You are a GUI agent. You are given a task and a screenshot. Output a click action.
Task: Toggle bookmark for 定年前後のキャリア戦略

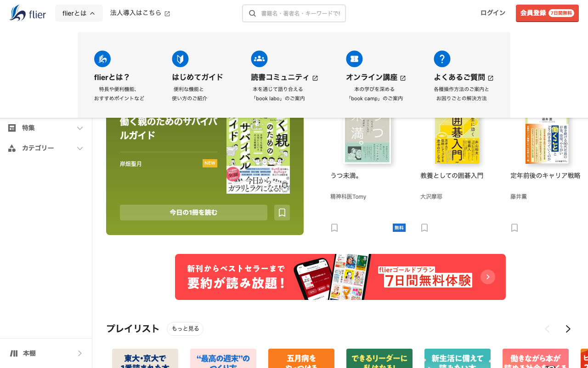click(514, 228)
